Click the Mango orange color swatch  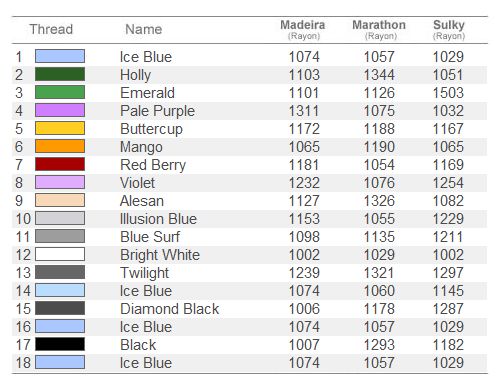pos(60,146)
